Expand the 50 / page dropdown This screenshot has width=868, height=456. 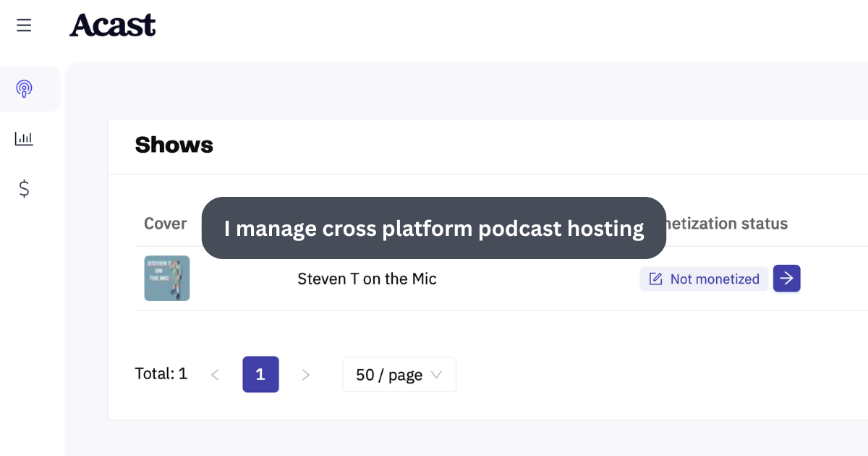[x=399, y=374]
